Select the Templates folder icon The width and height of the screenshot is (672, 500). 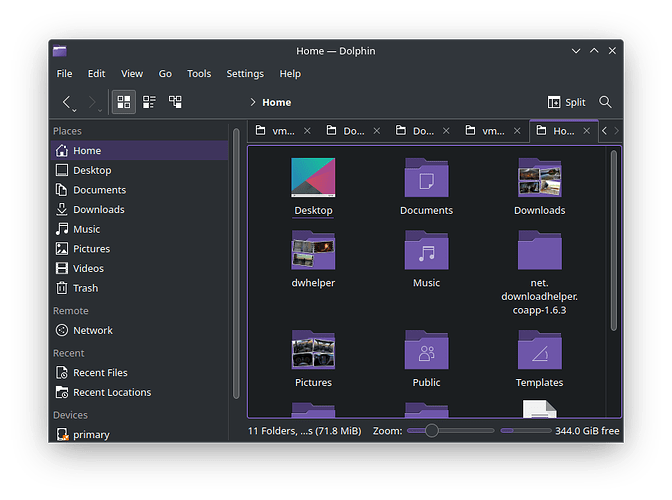pyautogui.click(x=540, y=350)
